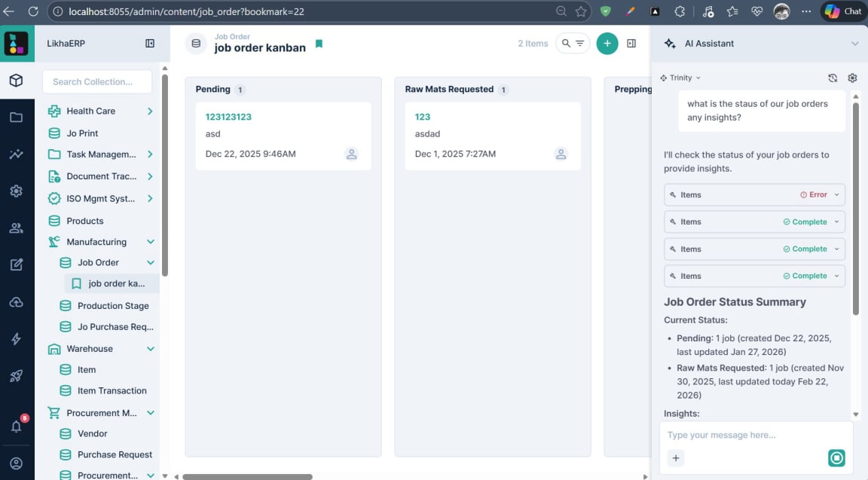
Task: Create a new job order with the green plus button
Action: pos(607,43)
